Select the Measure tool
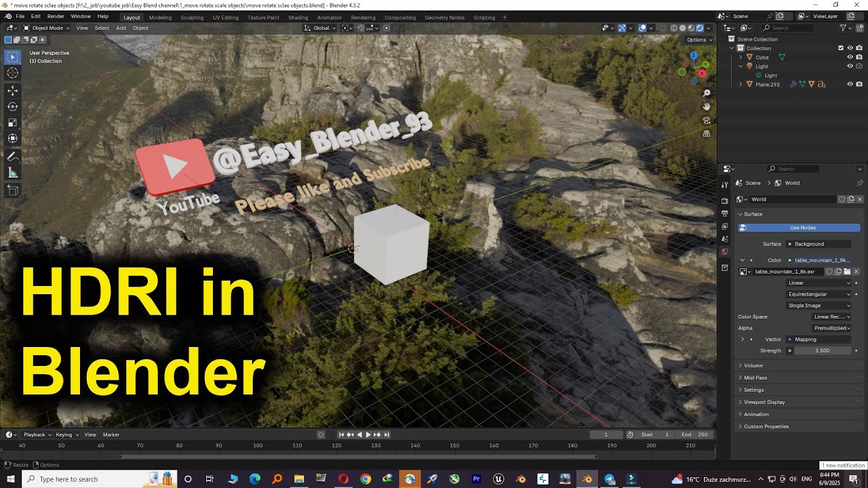 point(13,173)
